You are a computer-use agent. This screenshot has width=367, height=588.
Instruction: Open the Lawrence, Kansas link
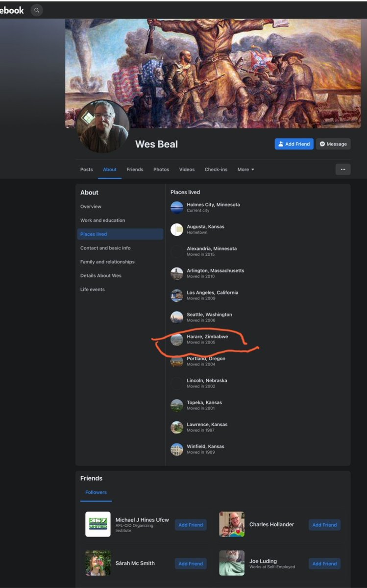(x=207, y=424)
